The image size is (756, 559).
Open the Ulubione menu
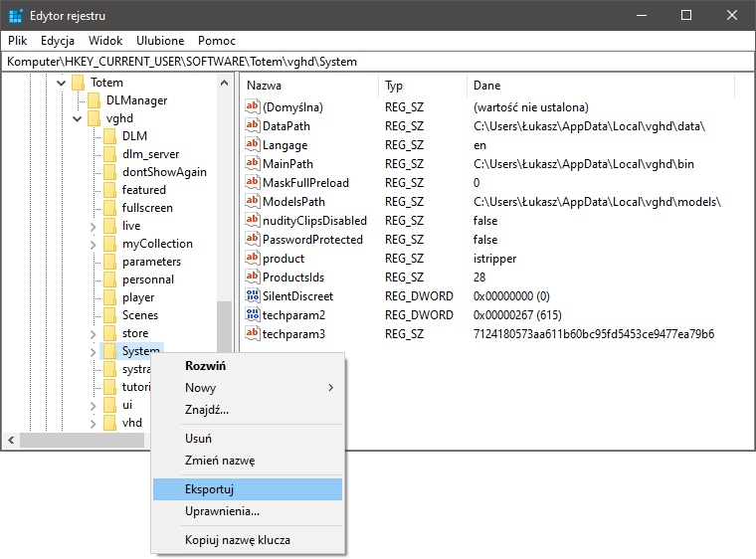(x=160, y=41)
